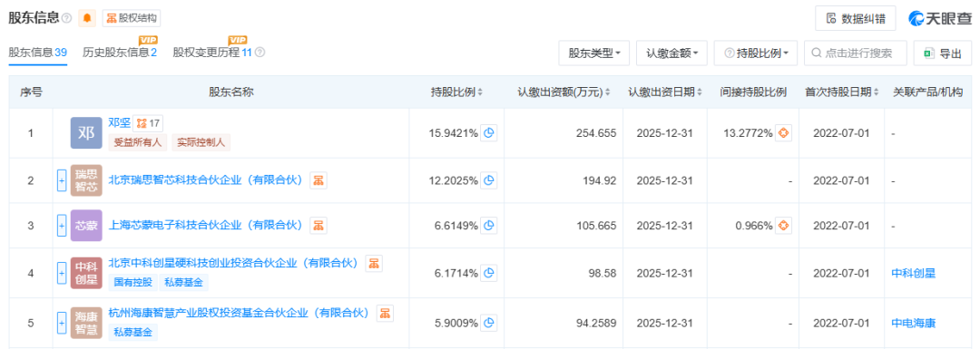Open 北京瑞思智芯科技合伙企业 link
The image size is (980, 349).
(206, 180)
